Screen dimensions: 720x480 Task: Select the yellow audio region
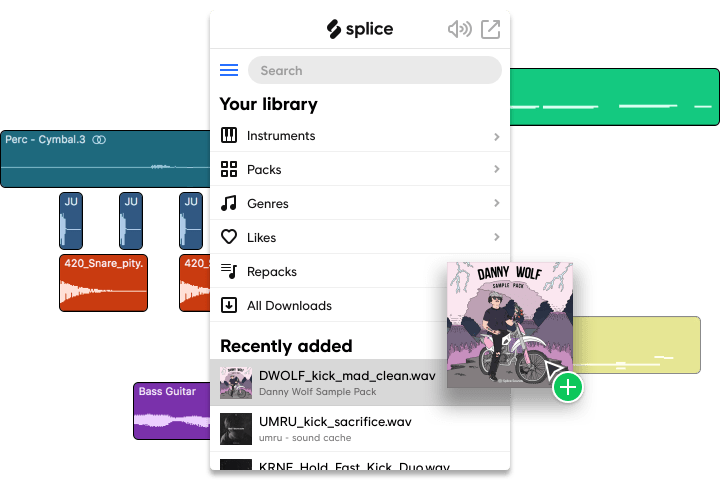636,345
